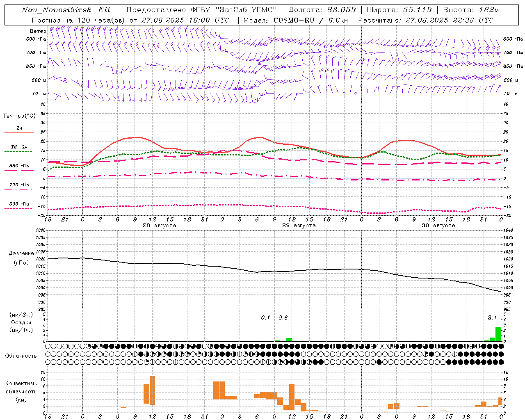This screenshot has width=525, height=420.
Task: Click the Рассчитано: 27.08.2025 22:38 UTC timestamp
Action: coord(426,20)
